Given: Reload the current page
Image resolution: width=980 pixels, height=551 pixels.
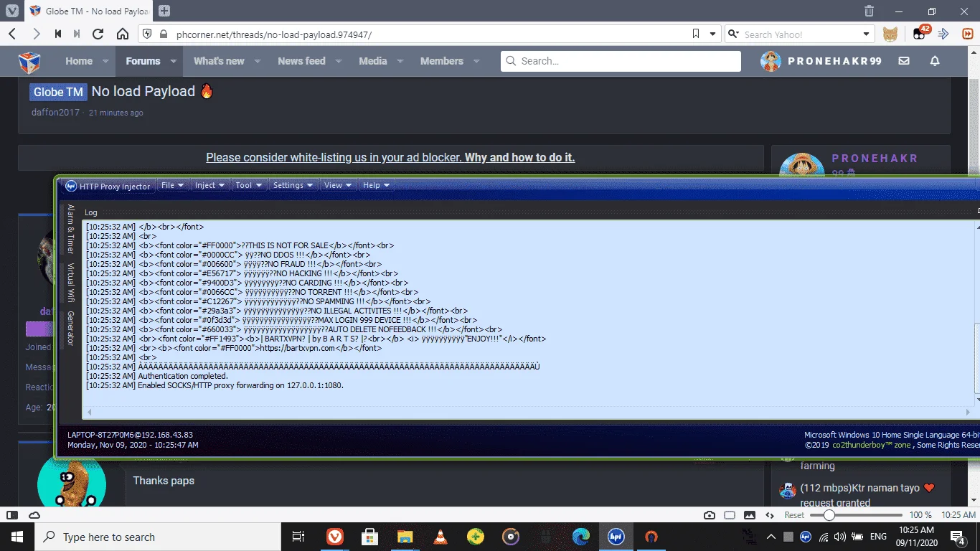Looking at the screenshot, I should tap(98, 34).
